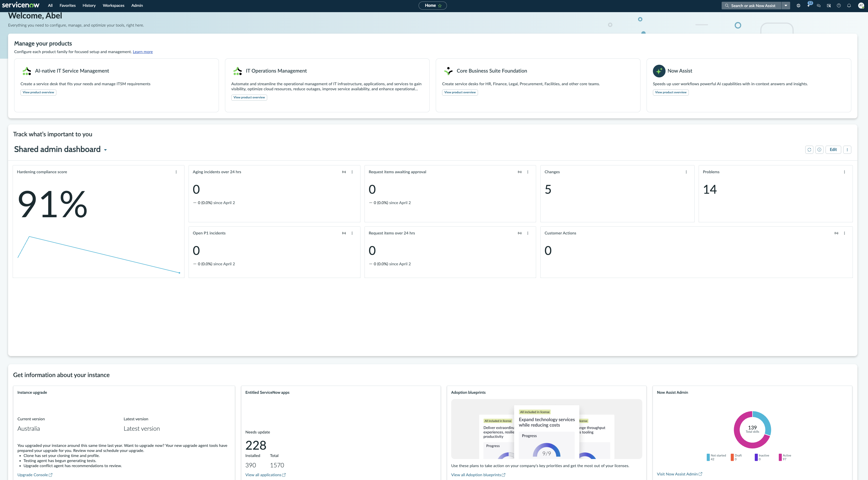
Task: Open the All menu
Action: click(x=50, y=5)
